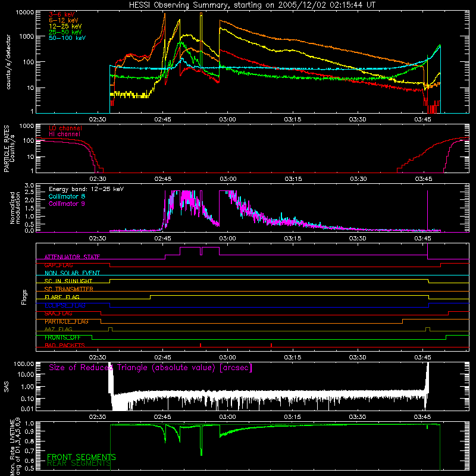Select the 3-6 keV legend label
The width and height of the screenshot is (476, 476).
pos(62,14)
